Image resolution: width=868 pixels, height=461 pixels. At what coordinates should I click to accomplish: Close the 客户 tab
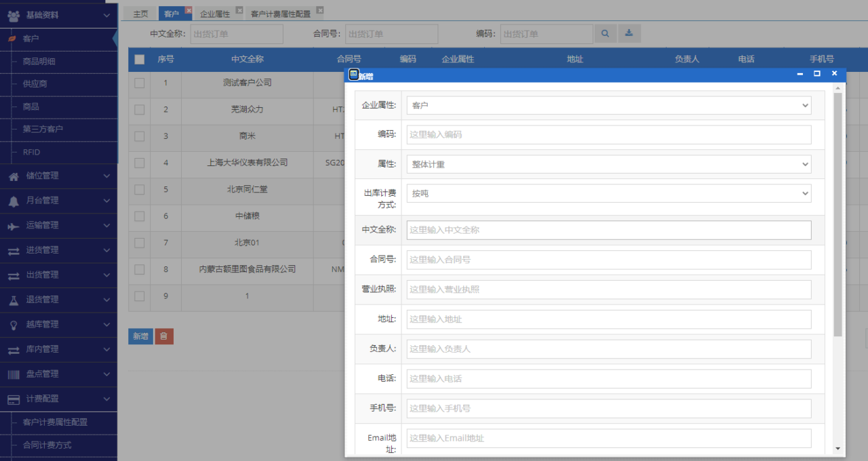click(x=189, y=10)
